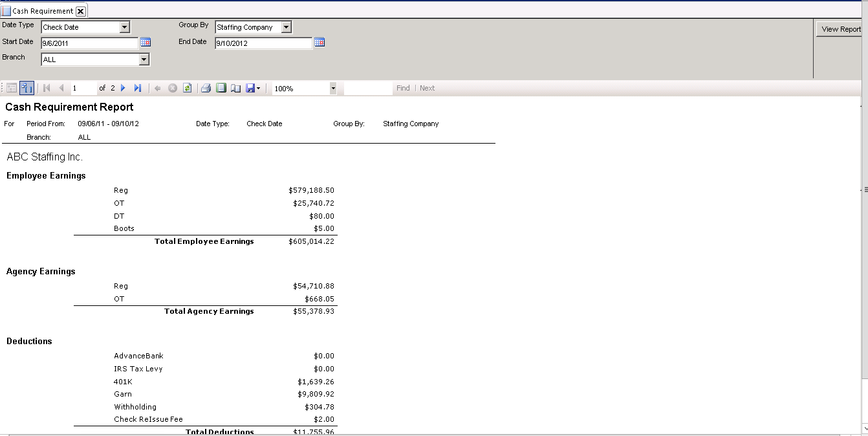Click the $25,740.72 OT amount
The image size is (868, 436).
[313, 203]
